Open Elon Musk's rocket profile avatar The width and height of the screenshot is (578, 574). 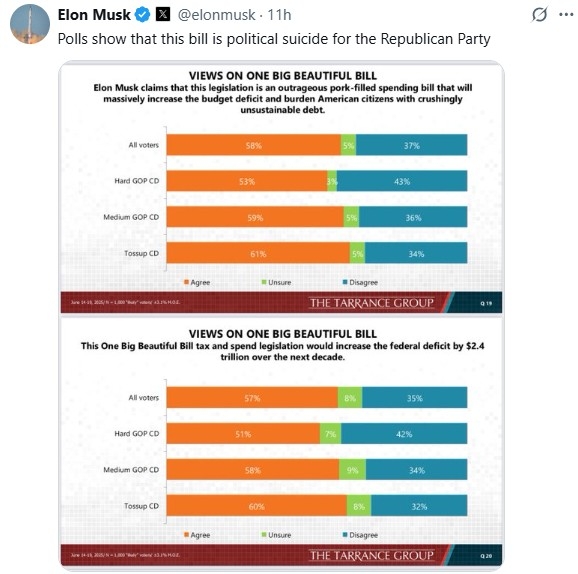[30, 24]
